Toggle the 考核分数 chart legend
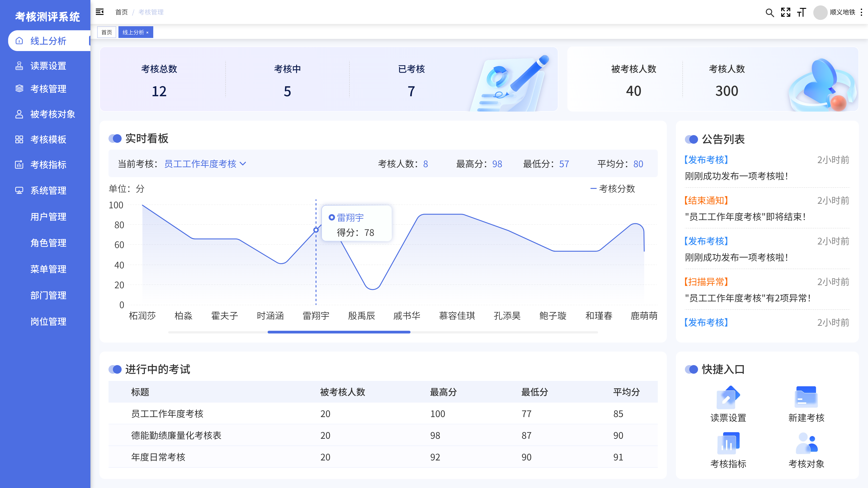This screenshot has width=868, height=488. pos(613,189)
